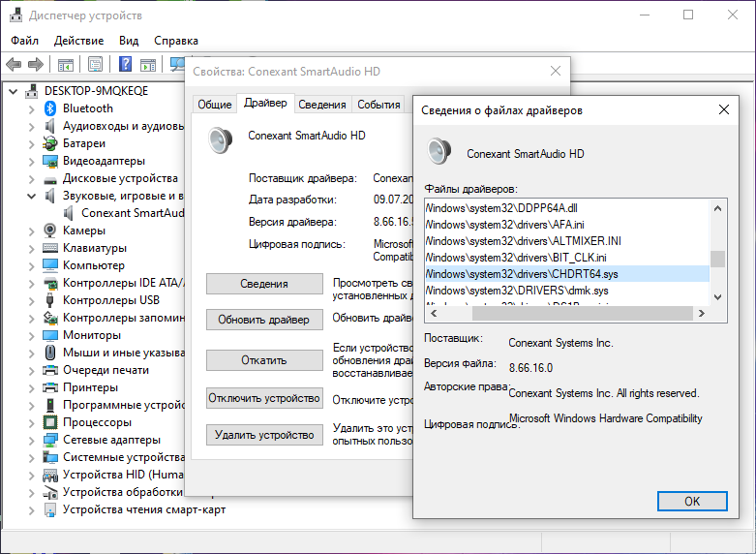756x554 pixels.
Task: Click the Мониторы monitor icon
Action: pos(50,335)
